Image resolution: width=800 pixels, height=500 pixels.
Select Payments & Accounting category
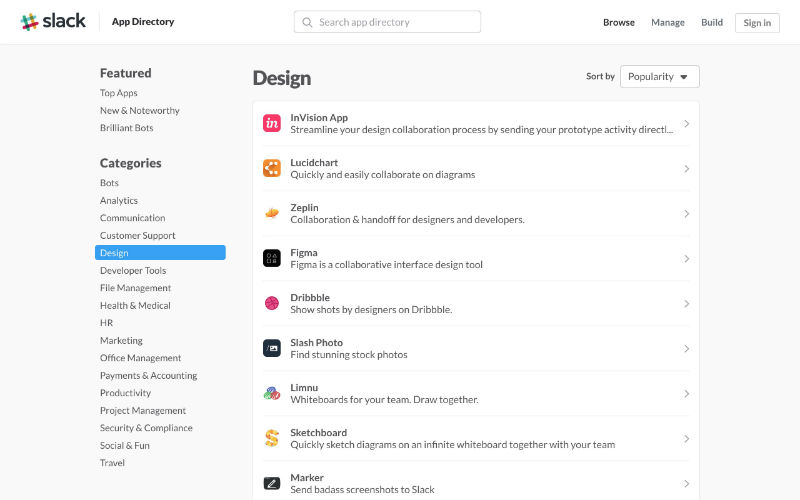point(148,376)
